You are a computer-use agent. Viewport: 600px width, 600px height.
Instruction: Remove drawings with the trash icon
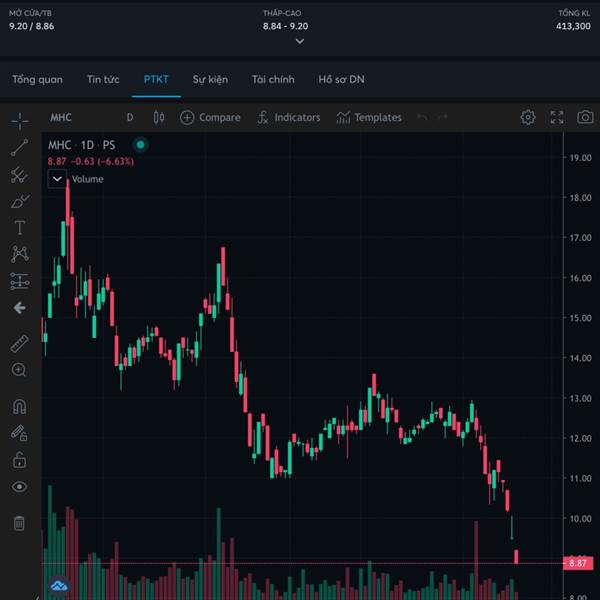click(19, 523)
